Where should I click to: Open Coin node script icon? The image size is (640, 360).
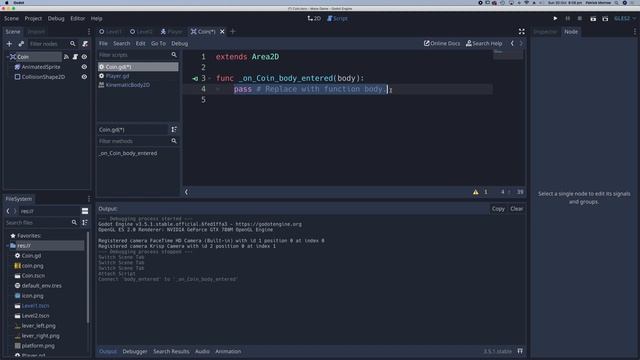[75, 57]
